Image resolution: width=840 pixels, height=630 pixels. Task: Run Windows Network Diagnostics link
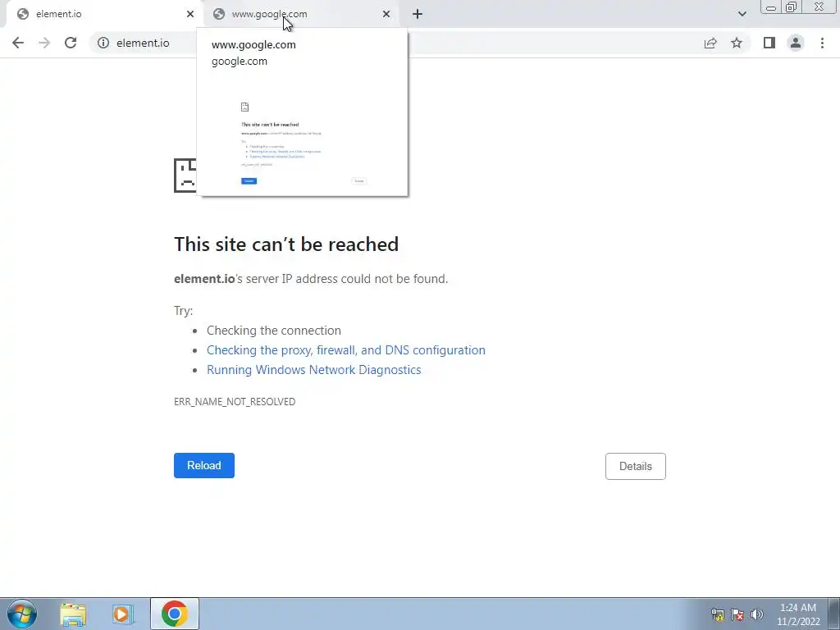pyautogui.click(x=314, y=370)
